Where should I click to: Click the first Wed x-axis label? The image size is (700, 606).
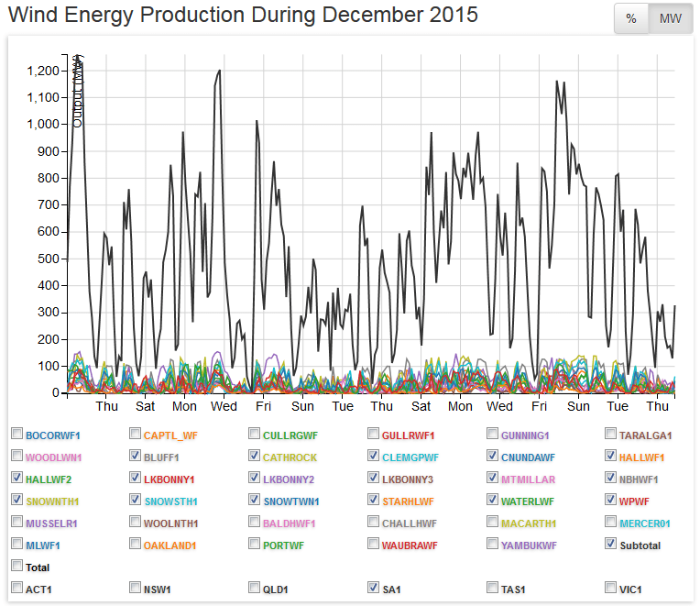click(224, 406)
